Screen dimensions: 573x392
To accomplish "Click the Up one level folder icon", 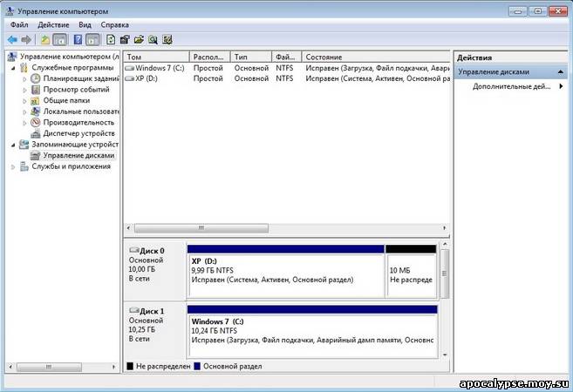I will coord(45,40).
